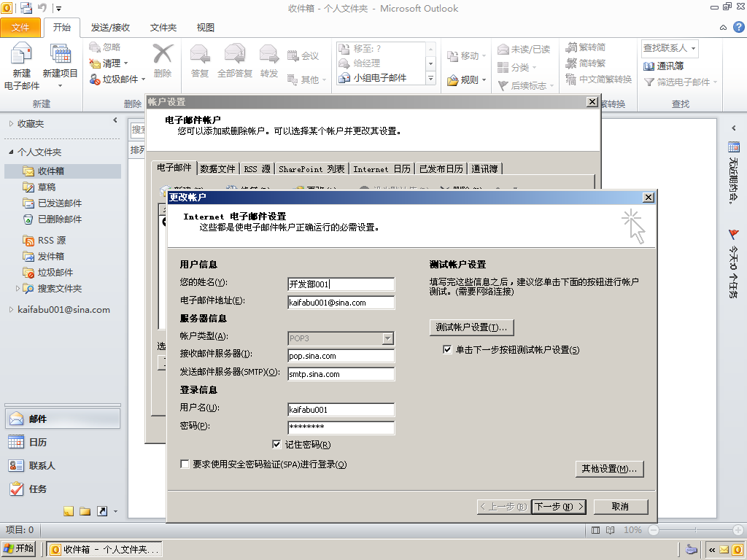Click 简转繁 conversion icon
The height and width of the screenshot is (560, 747).
pos(571,63)
